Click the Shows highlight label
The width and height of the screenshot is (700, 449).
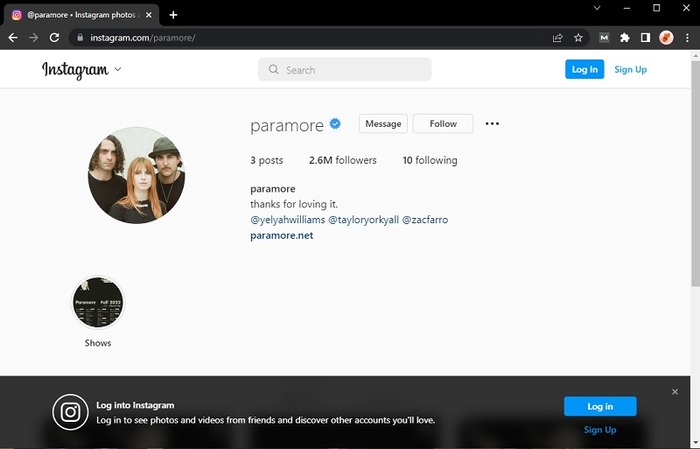98,343
